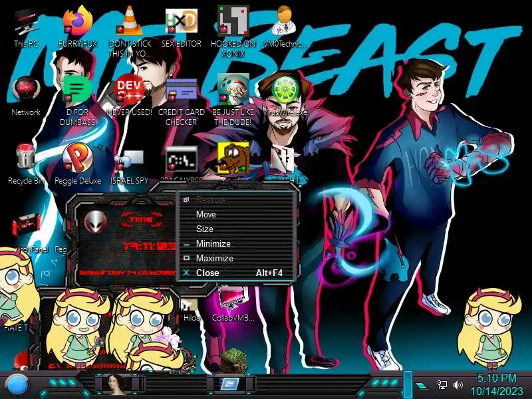Screen dimensions: 532x399
Task: Open the This PC desktop icon
Action: 26,27
